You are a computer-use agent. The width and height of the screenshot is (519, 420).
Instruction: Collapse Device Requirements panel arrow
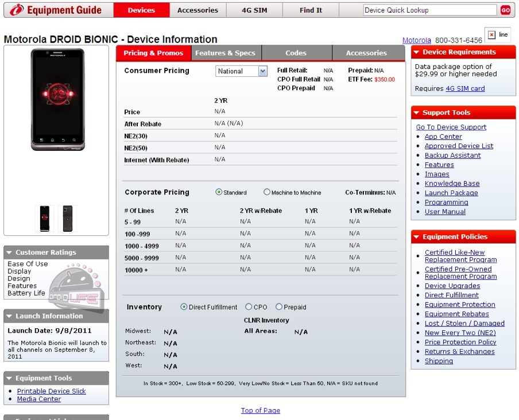point(416,52)
